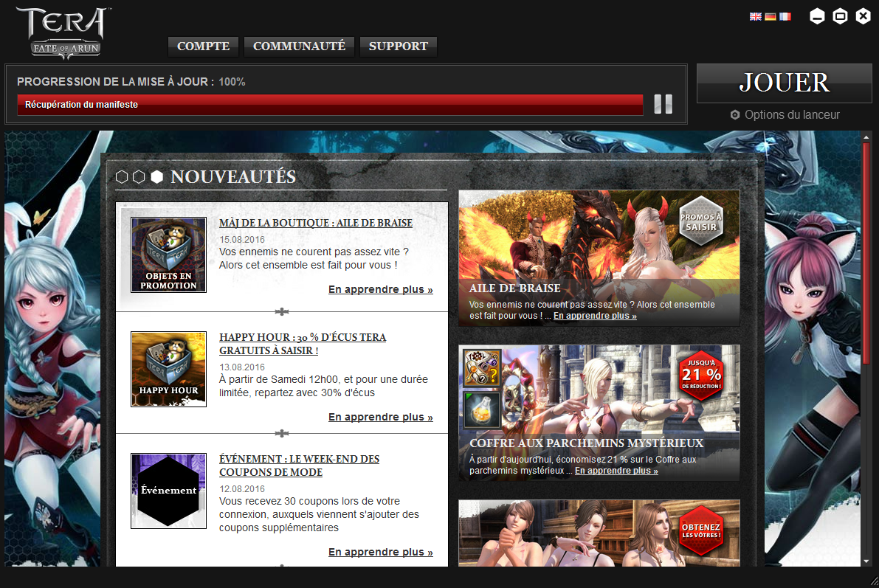Open the Communauté menu
This screenshot has width=879, height=588.
pyautogui.click(x=299, y=46)
